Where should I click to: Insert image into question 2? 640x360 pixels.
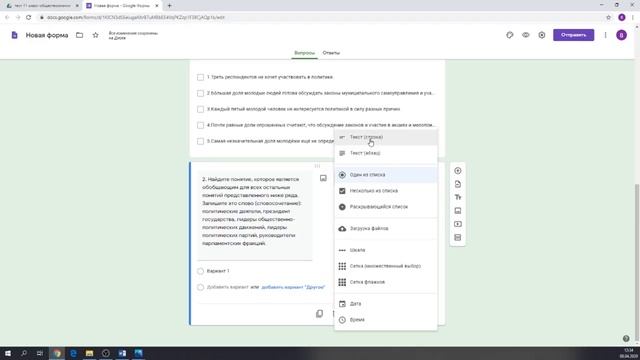[323, 178]
